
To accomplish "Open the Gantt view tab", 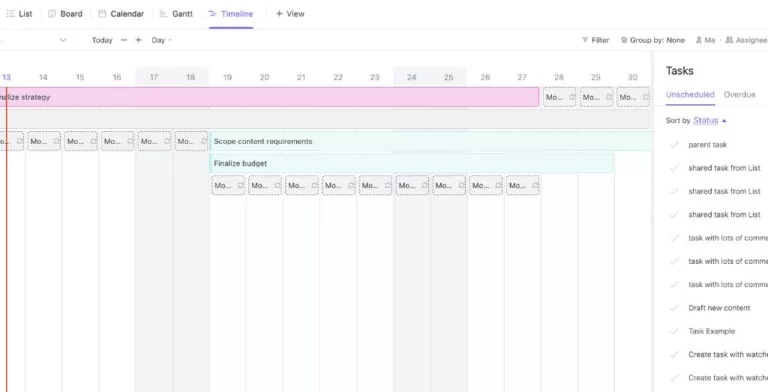I will (176, 14).
